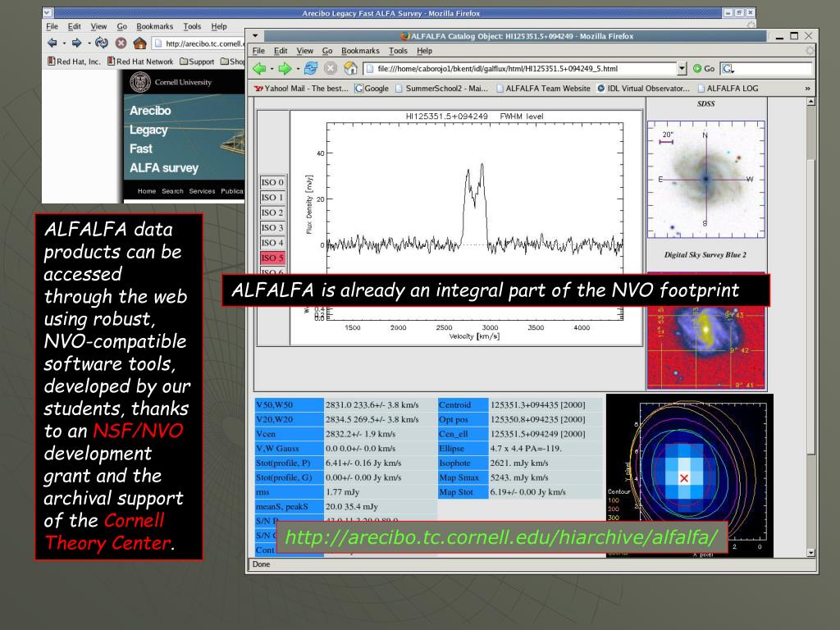Click orange Home icon in Arecibo Legacy window

tap(139, 43)
